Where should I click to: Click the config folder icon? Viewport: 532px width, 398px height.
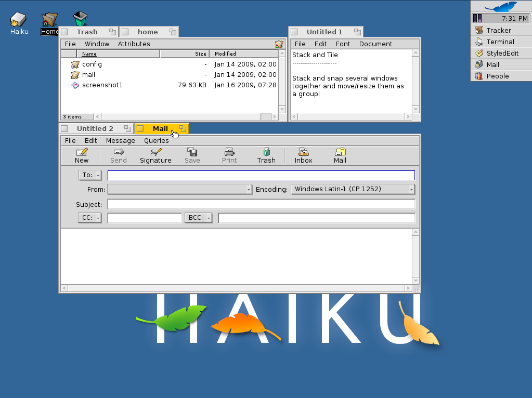point(75,64)
